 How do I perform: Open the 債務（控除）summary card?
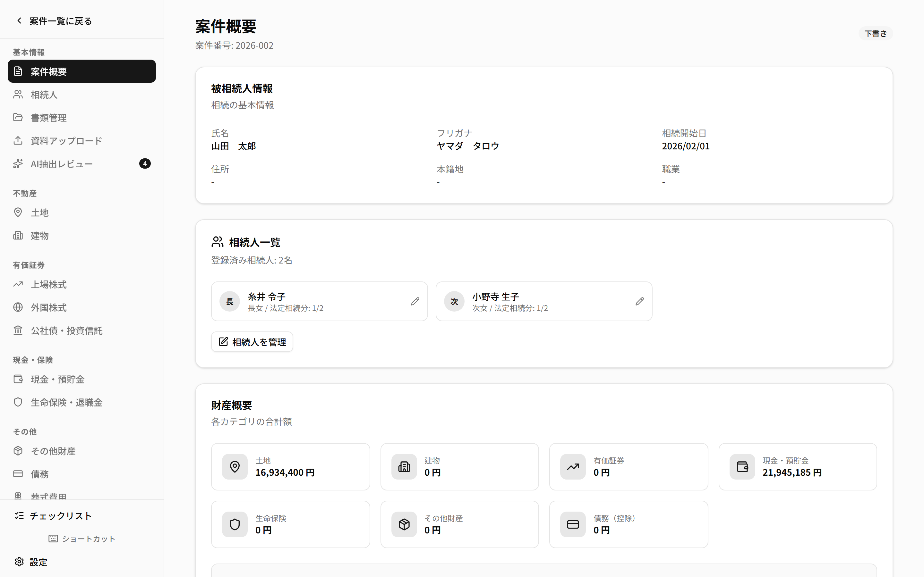point(628,524)
